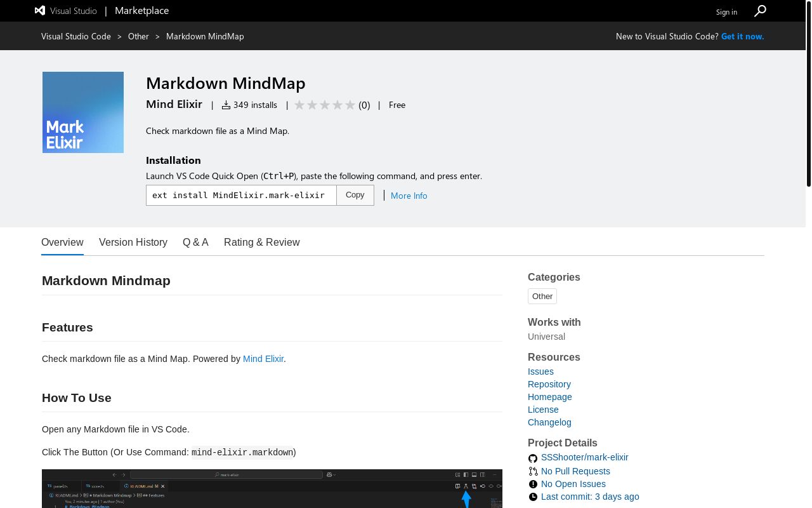The image size is (812, 508).
Task: Open the Rating & Review tab
Action: click(261, 242)
